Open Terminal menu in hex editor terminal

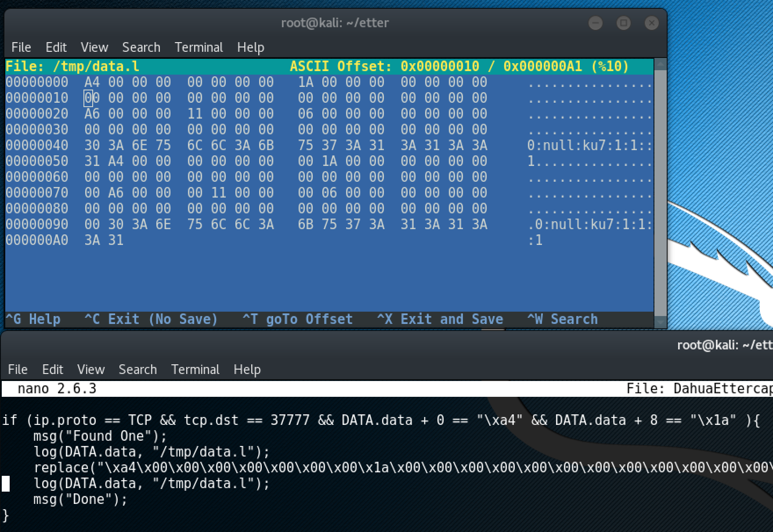pyautogui.click(x=199, y=47)
